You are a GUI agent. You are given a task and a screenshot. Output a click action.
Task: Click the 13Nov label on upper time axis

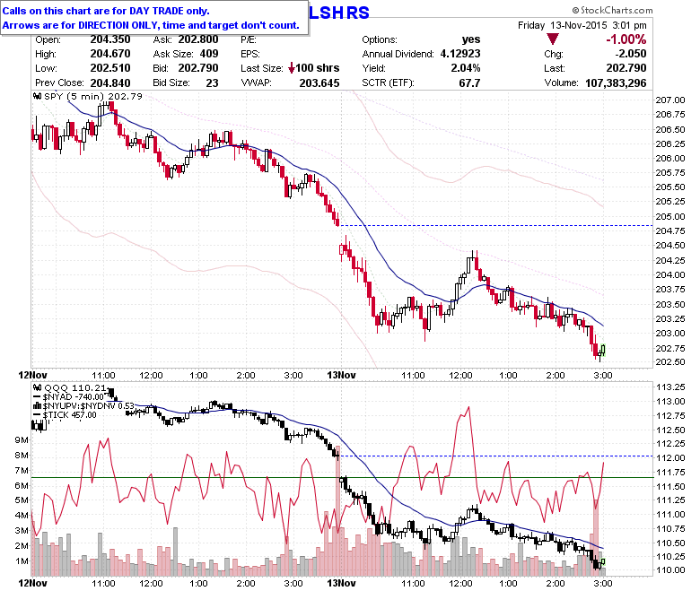(x=342, y=375)
